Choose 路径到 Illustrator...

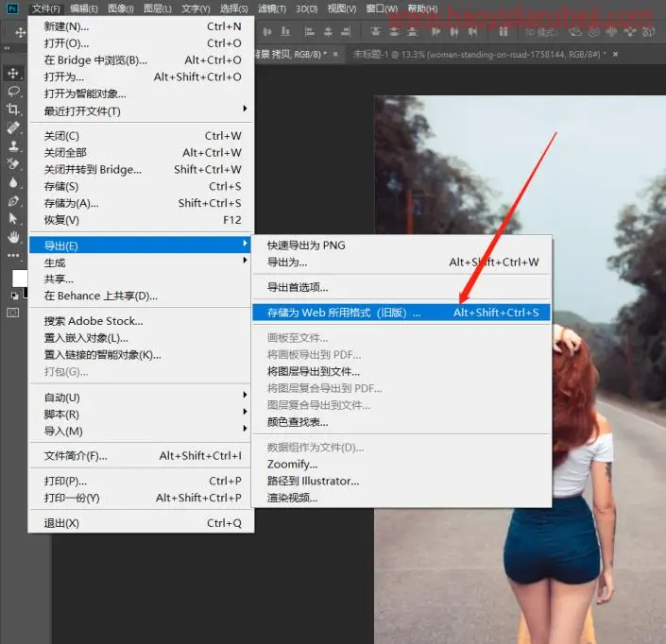tap(401, 481)
